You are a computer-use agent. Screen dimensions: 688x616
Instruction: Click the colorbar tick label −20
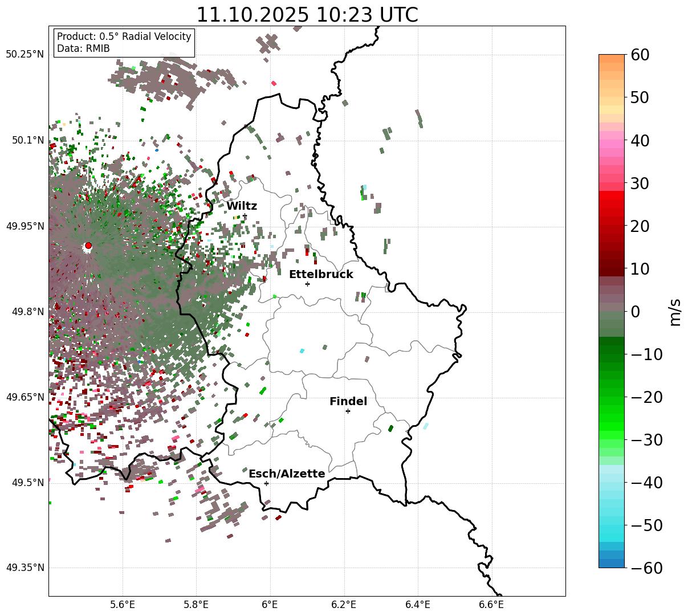[x=646, y=397]
